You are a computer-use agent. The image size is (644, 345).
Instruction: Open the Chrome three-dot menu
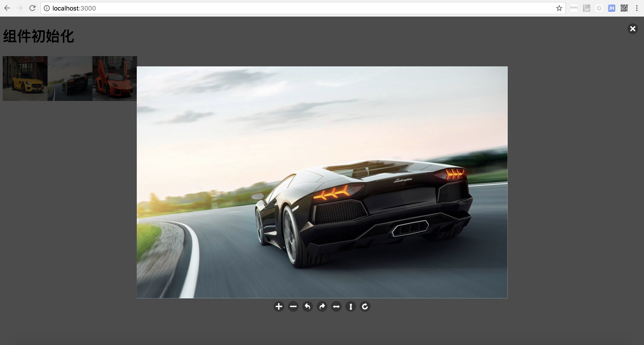pyautogui.click(x=637, y=8)
